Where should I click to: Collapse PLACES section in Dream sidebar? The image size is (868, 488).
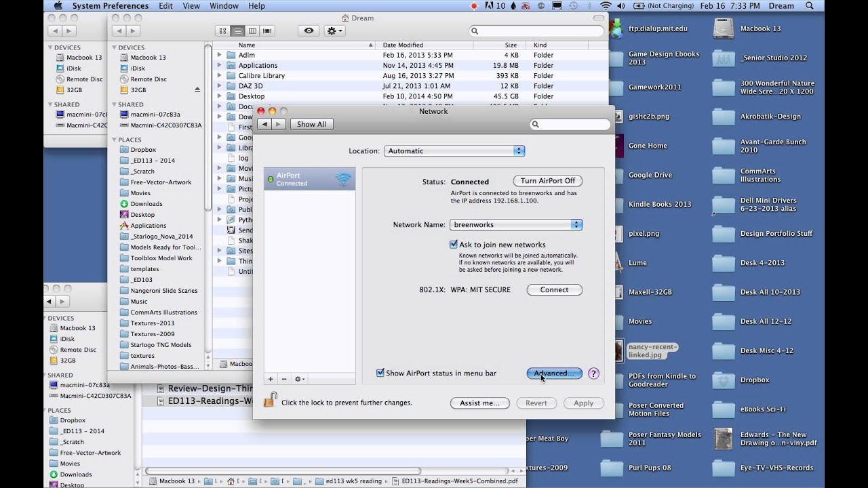(x=115, y=140)
